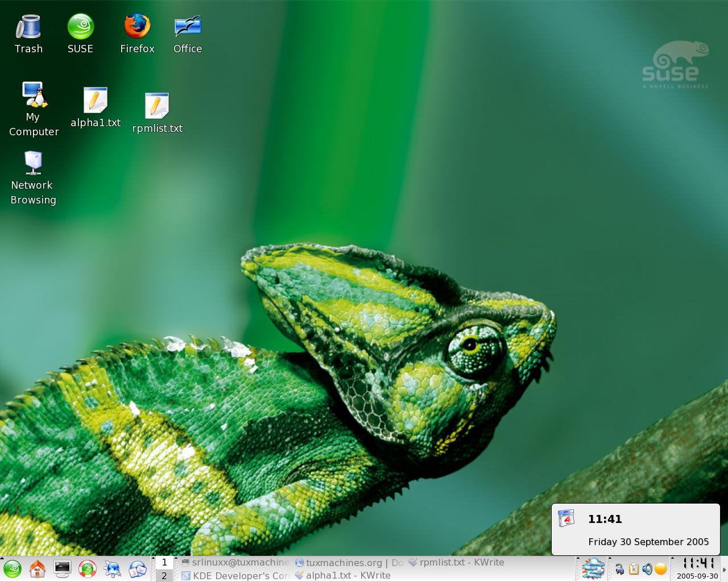
Task: Switch to virtual desktop 2
Action: point(164,575)
